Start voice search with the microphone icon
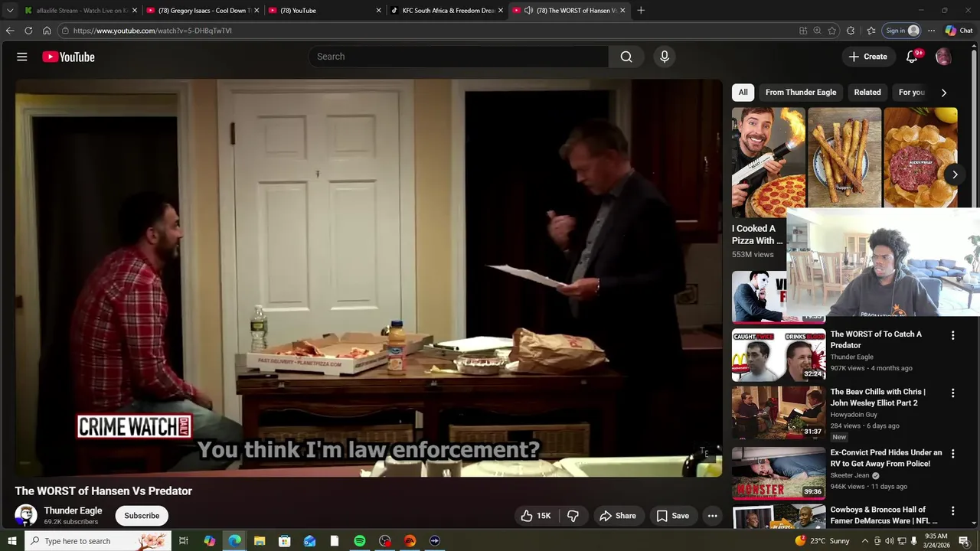This screenshot has height=551, width=980. coord(665,57)
